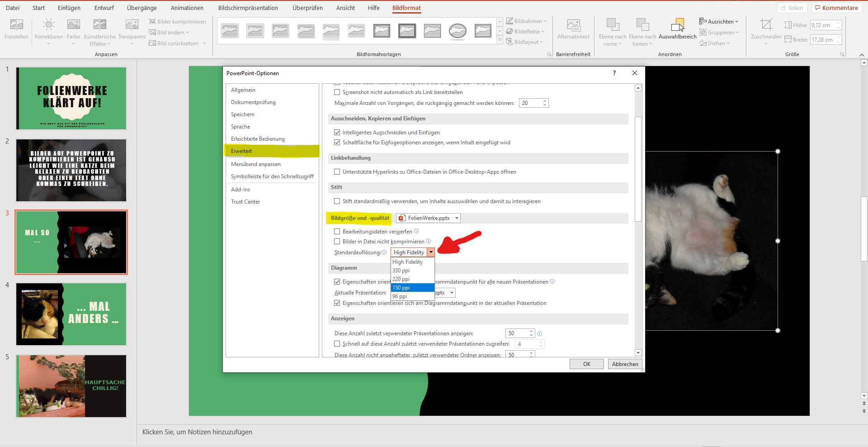Image resolution: width=868 pixels, height=447 pixels.
Task: Click info icon next to Bearbeitungsdaten verwerfen
Action: (x=416, y=231)
